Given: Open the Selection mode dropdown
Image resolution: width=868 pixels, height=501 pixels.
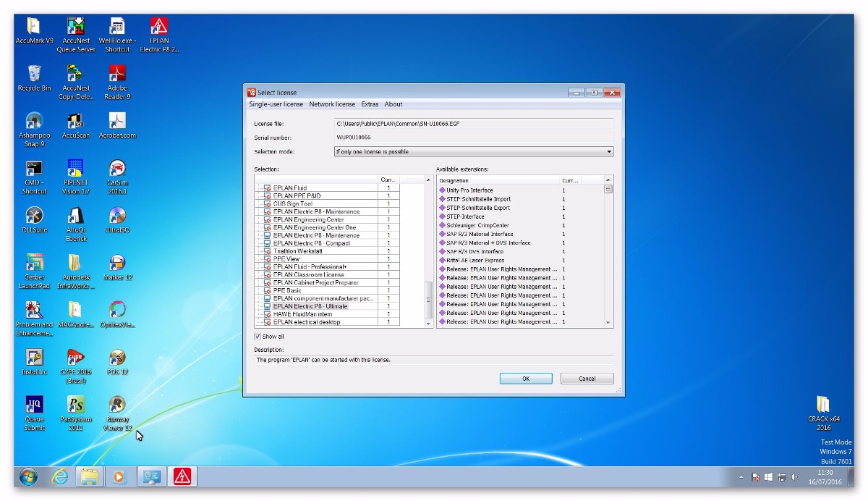Looking at the screenshot, I should click(474, 152).
